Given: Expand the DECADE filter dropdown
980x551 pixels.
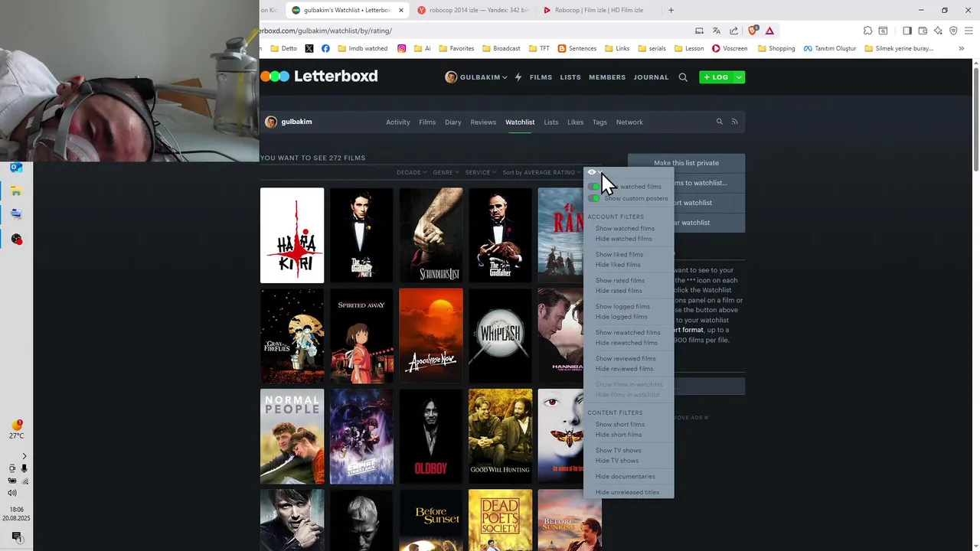Looking at the screenshot, I should [411, 172].
